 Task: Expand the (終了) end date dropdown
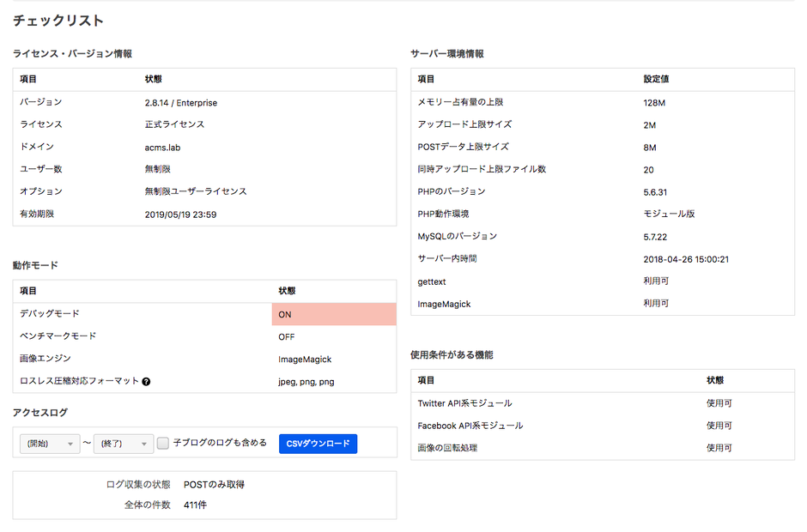(124, 444)
